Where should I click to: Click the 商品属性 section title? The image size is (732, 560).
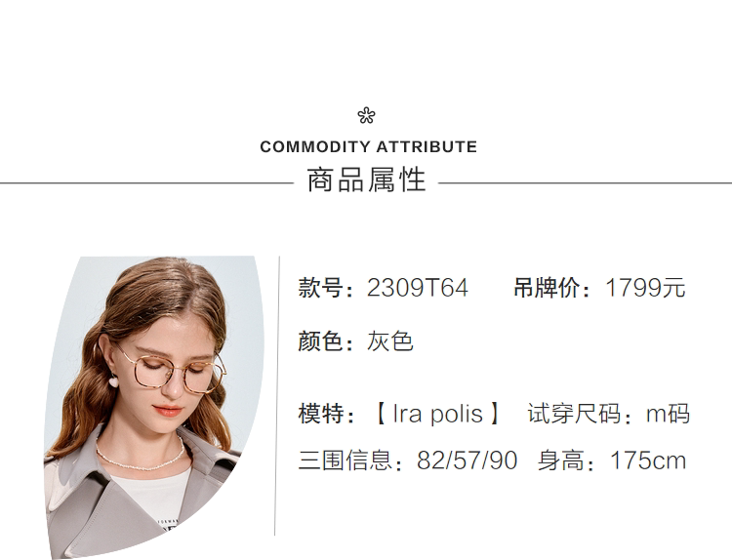pyautogui.click(x=367, y=181)
